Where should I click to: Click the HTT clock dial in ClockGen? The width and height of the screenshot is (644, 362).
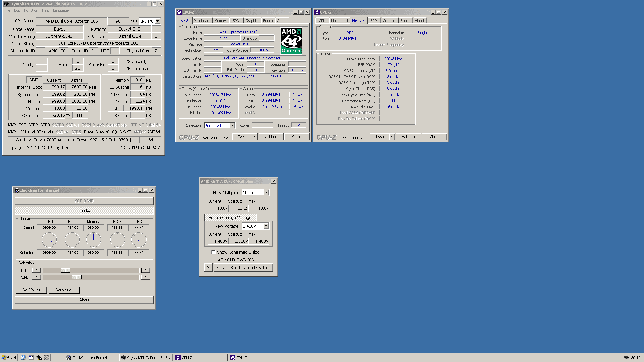click(x=72, y=240)
